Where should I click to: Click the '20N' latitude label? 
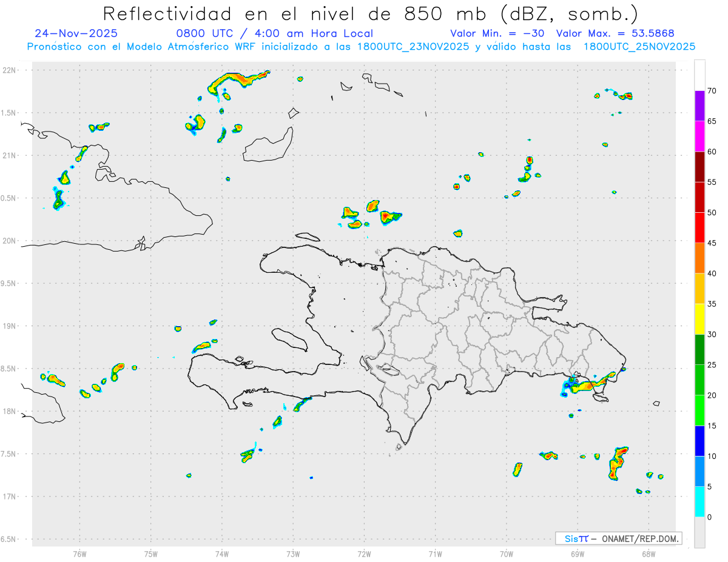pos(9,241)
